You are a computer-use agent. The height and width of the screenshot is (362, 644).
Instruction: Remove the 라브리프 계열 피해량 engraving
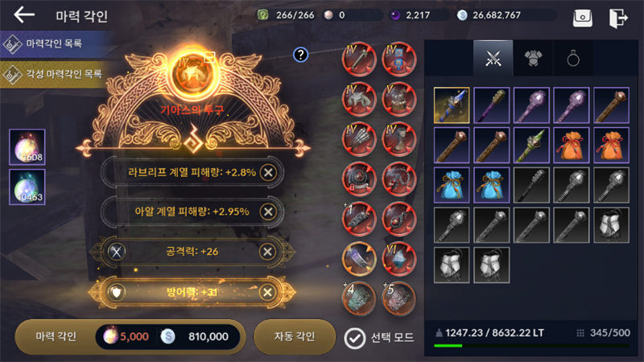click(x=268, y=172)
